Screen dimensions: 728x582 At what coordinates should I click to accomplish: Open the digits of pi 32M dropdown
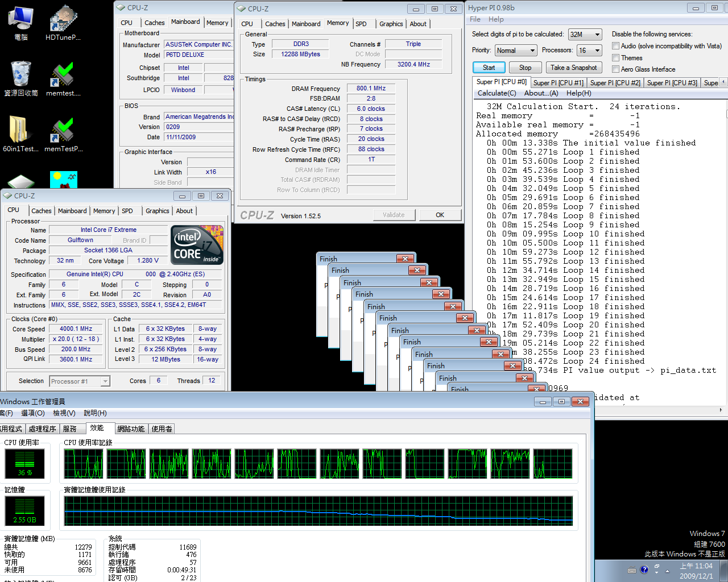(x=585, y=35)
